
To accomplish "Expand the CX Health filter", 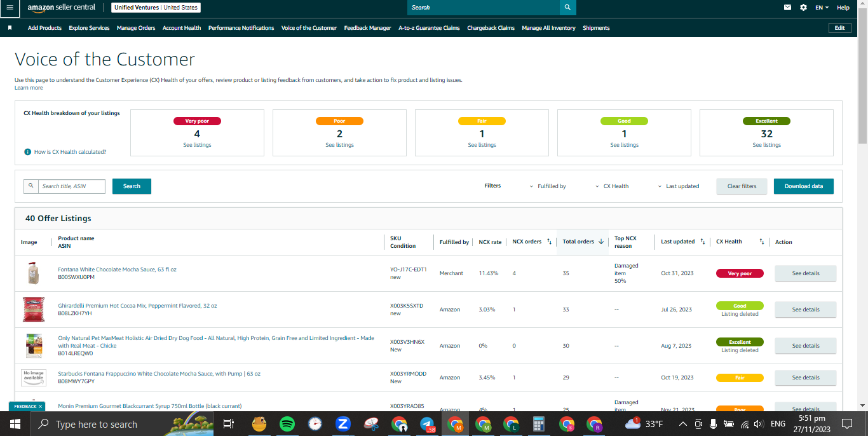I will (x=612, y=186).
